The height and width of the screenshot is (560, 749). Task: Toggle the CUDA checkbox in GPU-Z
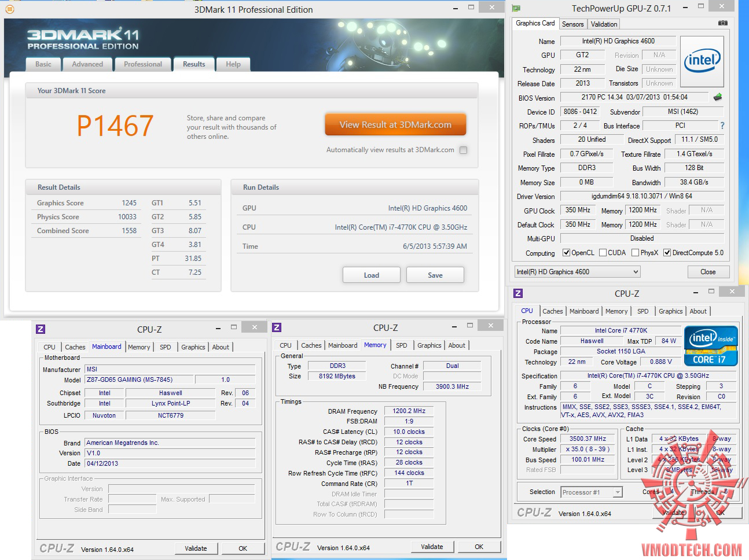tap(603, 253)
